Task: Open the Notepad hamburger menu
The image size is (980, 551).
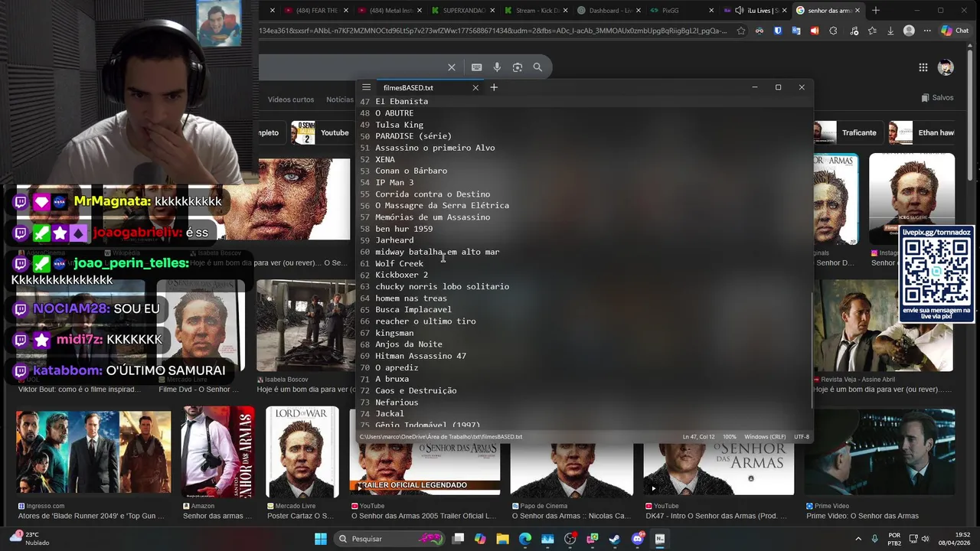Action: tap(366, 87)
